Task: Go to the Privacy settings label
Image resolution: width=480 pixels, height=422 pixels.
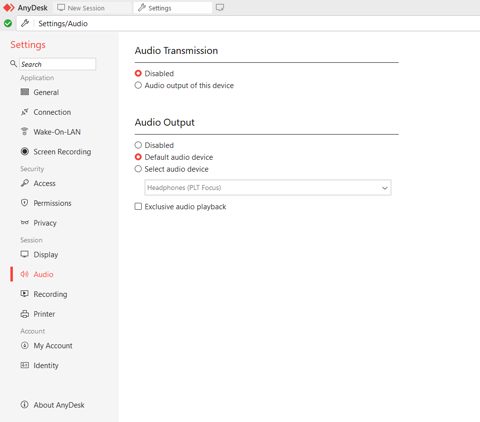Action: coord(45,223)
